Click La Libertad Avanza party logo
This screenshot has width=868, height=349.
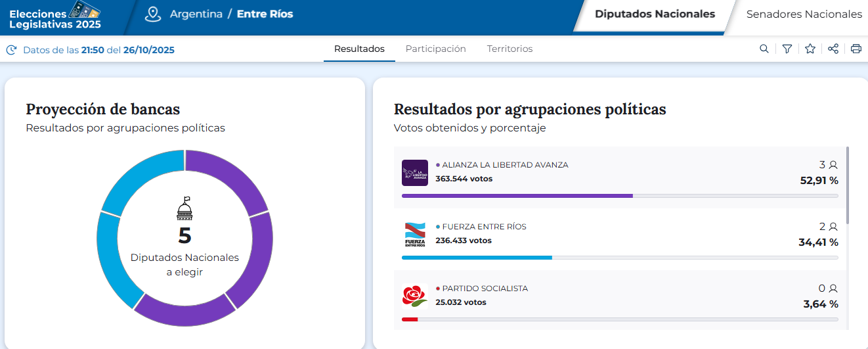point(415,173)
